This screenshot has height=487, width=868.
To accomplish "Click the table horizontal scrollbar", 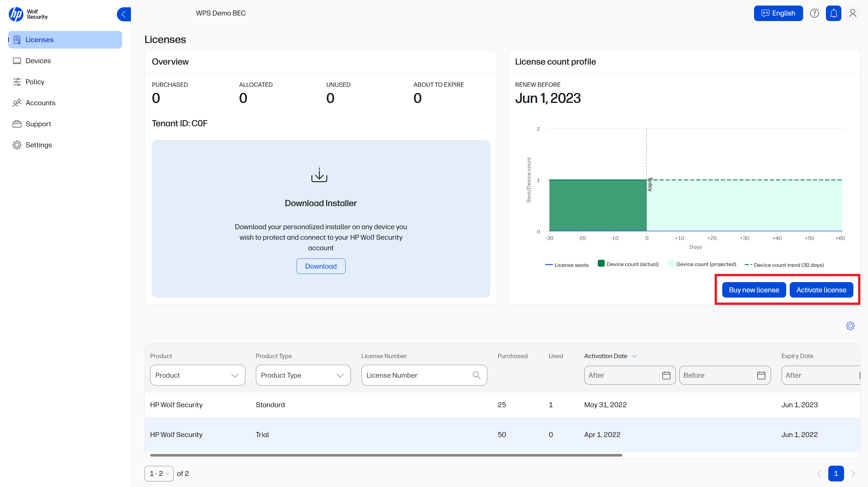I will tap(386, 455).
